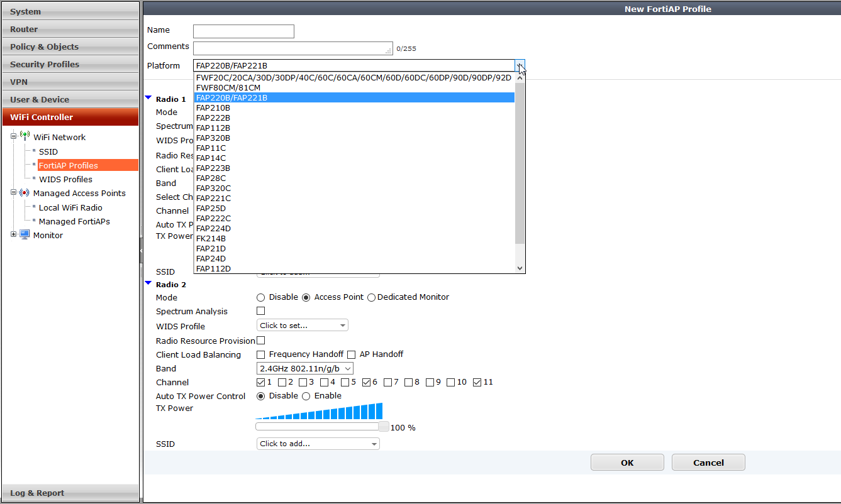841x504 pixels.
Task: Check channel 4 for Radio 2
Action: [x=325, y=382]
